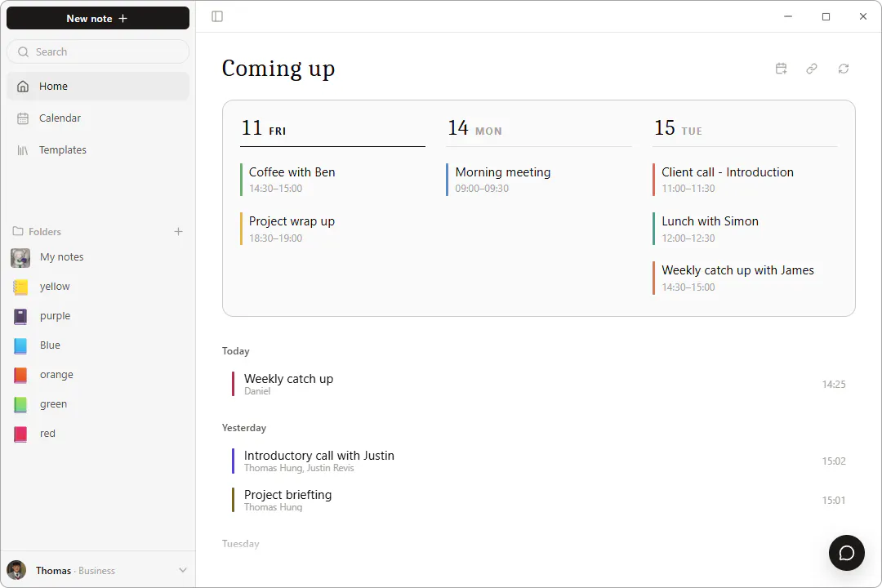Open the Templates section
Image resolution: width=882 pixels, height=588 pixels.
tap(98, 150)
